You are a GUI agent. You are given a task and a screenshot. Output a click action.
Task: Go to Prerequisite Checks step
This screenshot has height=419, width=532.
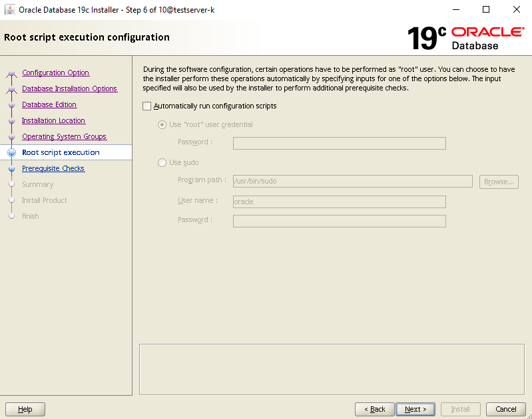click(x=53, y=168)
